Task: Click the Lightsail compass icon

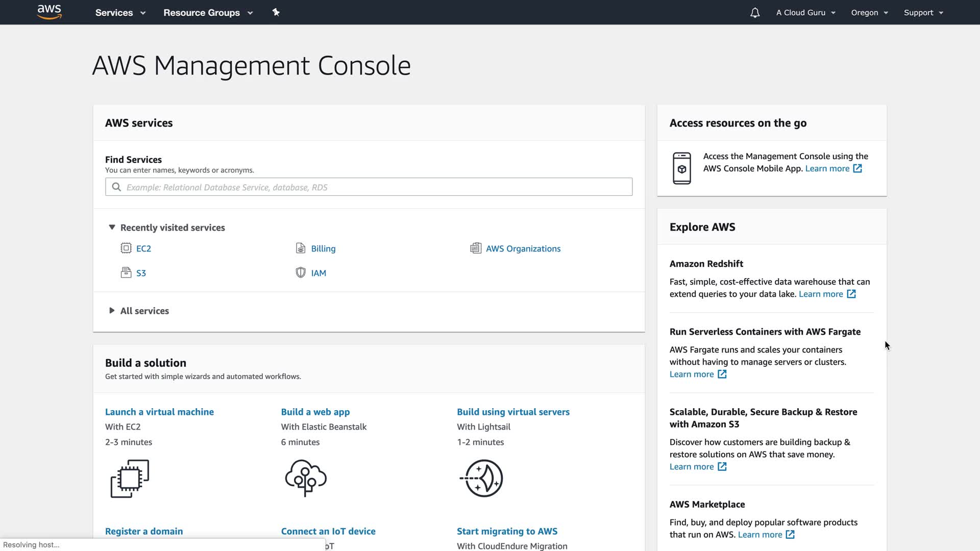Action: point(482,478)
